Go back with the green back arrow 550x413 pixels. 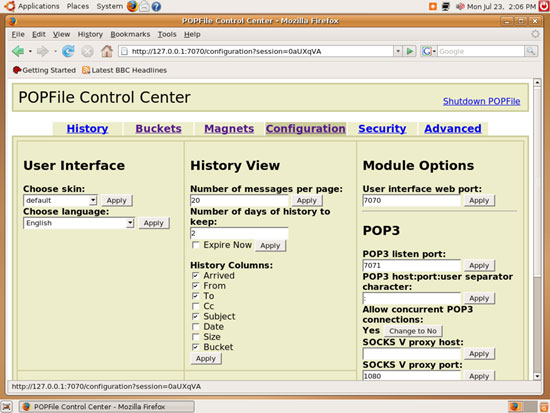pos(18,52)
